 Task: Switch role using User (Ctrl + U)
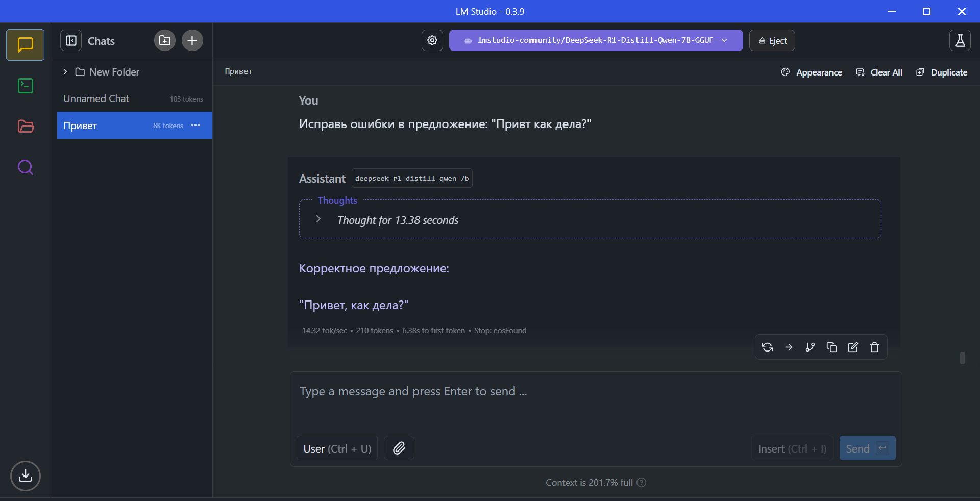click(x=337, y=448)
